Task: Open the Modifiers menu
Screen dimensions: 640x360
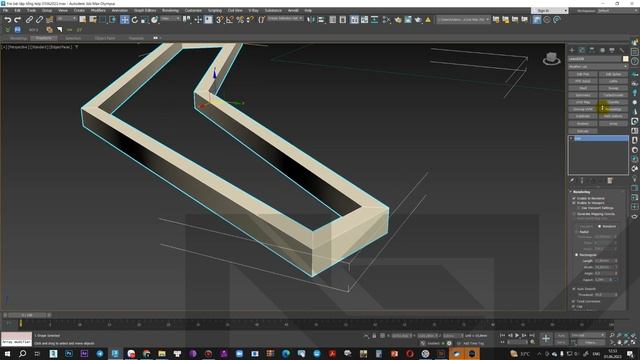Action: 98,10
